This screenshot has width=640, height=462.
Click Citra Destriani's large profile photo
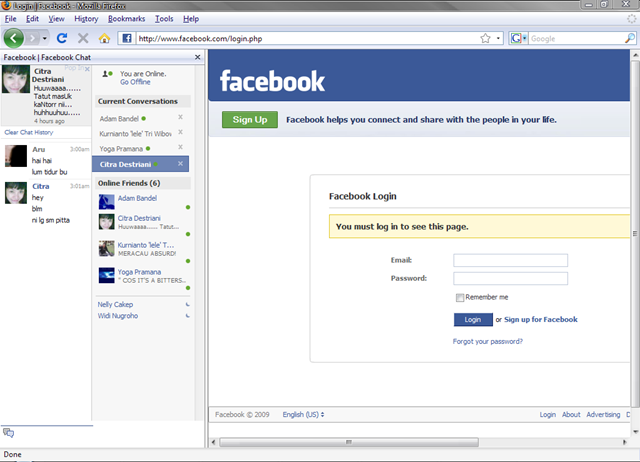tap(16, 79)
